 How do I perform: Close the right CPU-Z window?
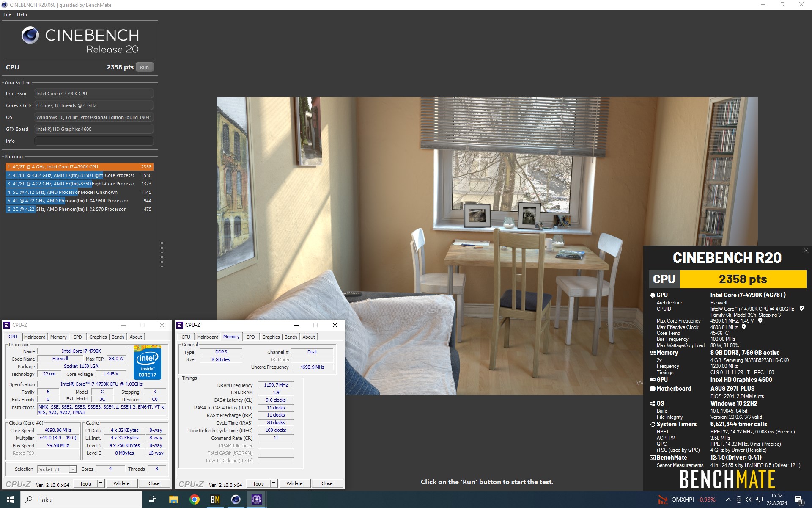coord(335,325)
